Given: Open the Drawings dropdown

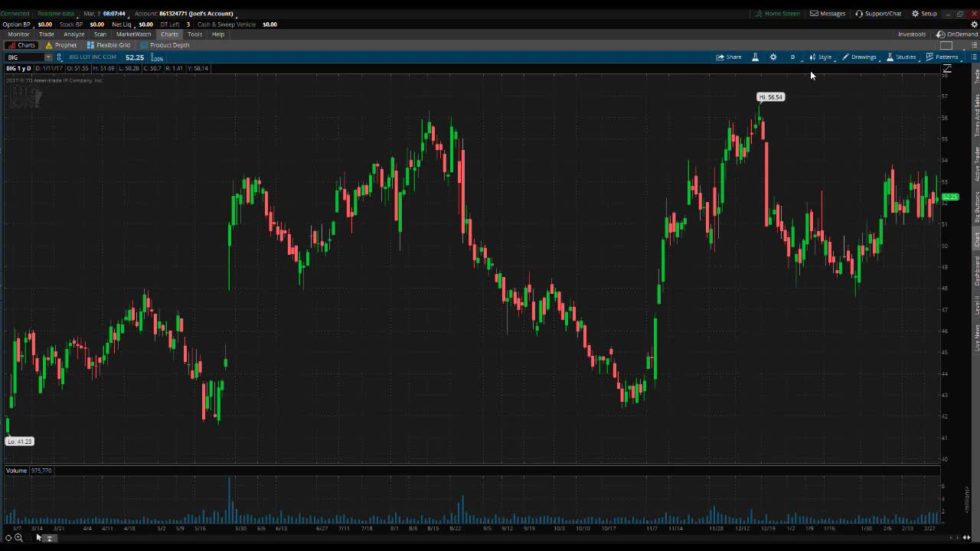Looking at the screenshot, I should click(x=859, y=57).
